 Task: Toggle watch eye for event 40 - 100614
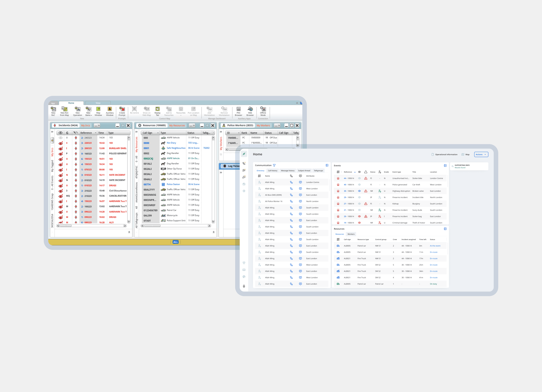click(359, 185)
